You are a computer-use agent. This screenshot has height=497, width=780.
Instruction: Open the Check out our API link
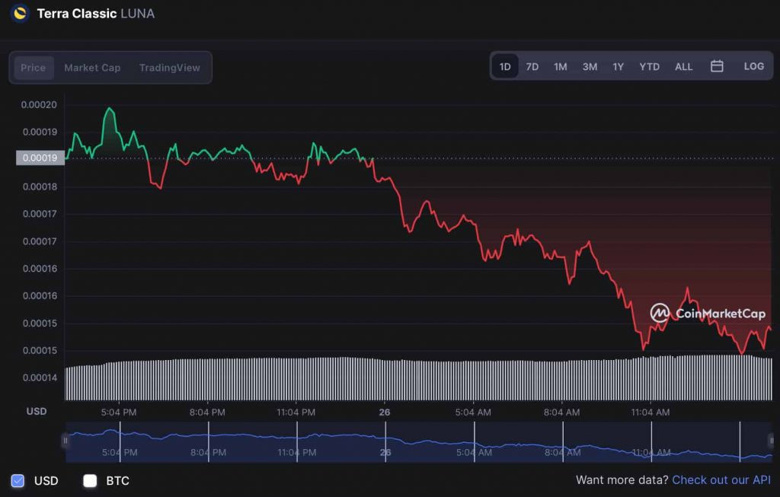[721, 481]
